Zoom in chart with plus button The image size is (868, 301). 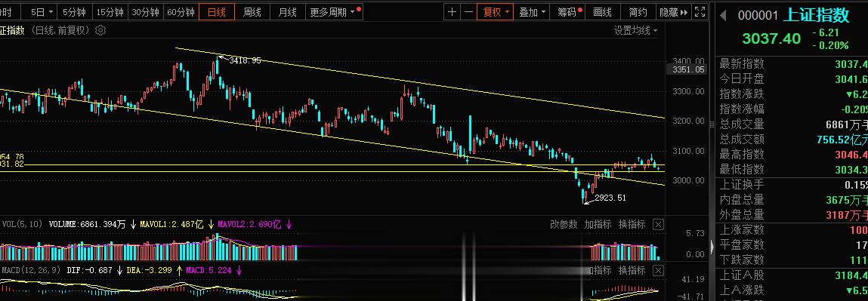453,11
